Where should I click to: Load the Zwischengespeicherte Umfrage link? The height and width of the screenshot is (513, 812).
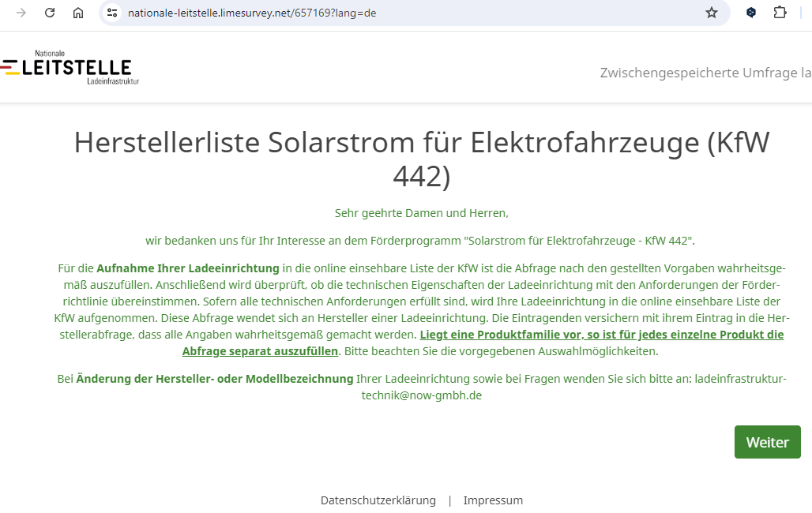[706, 73]
